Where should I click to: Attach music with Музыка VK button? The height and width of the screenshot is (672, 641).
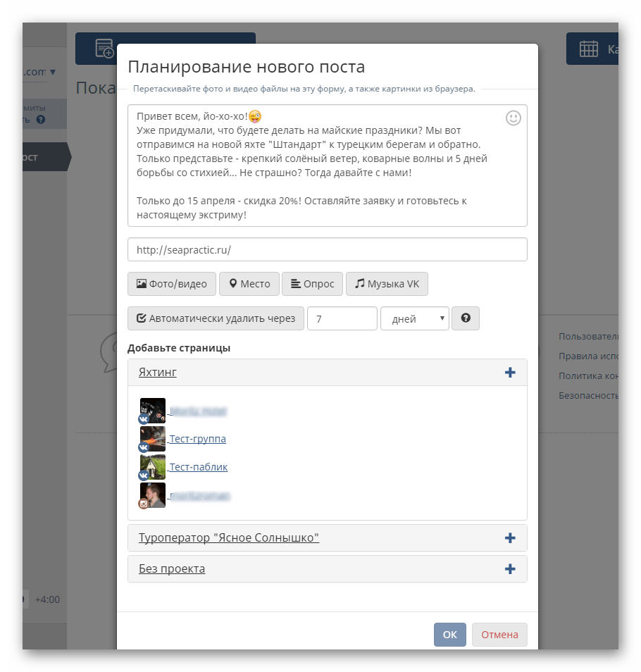pyautogui.click(x=387, y=284)
